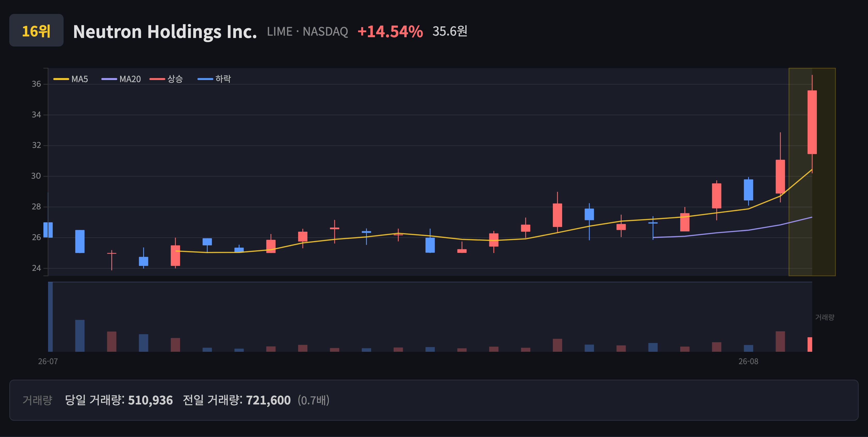The image size is (868, 437).
Task: Click the 거래량 label beside volume chart
Action: 825,317
